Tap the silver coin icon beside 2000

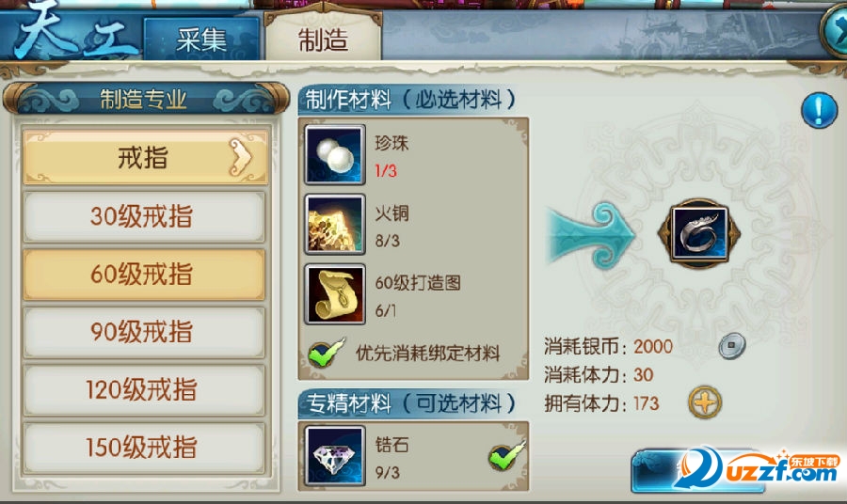732,345
